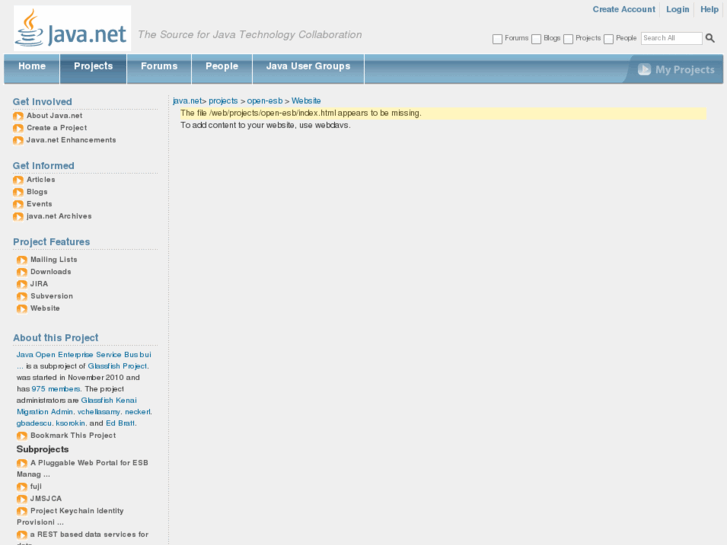Click the missing index.html notice text
727x545 pixels.
pos(301,113)
